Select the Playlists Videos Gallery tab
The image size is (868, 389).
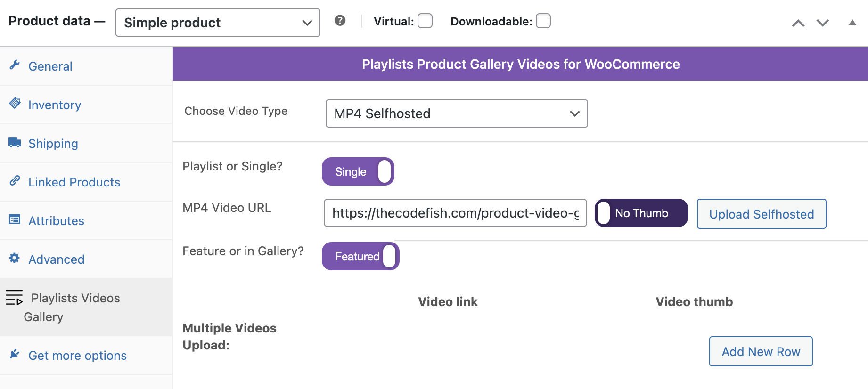[86, 307]
